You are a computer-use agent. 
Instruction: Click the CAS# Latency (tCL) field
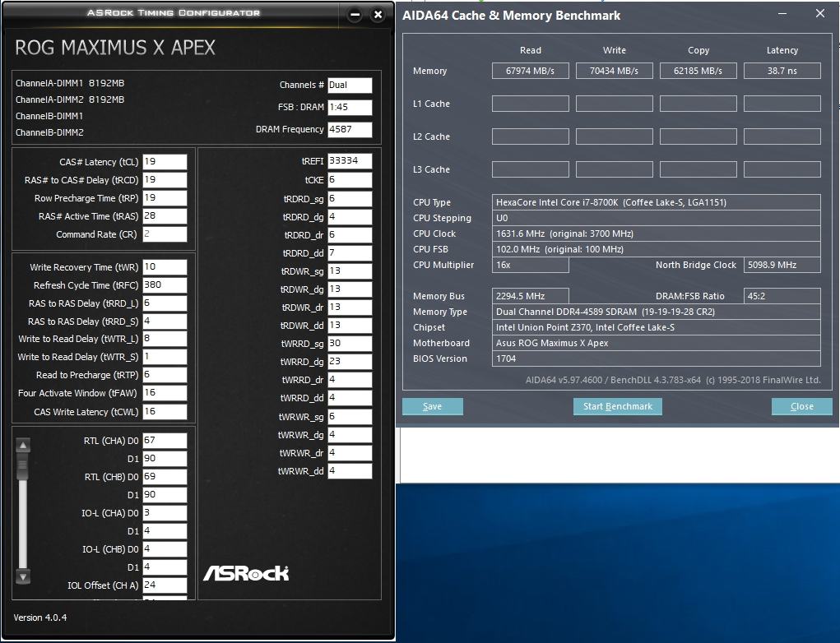coord(165,162)
